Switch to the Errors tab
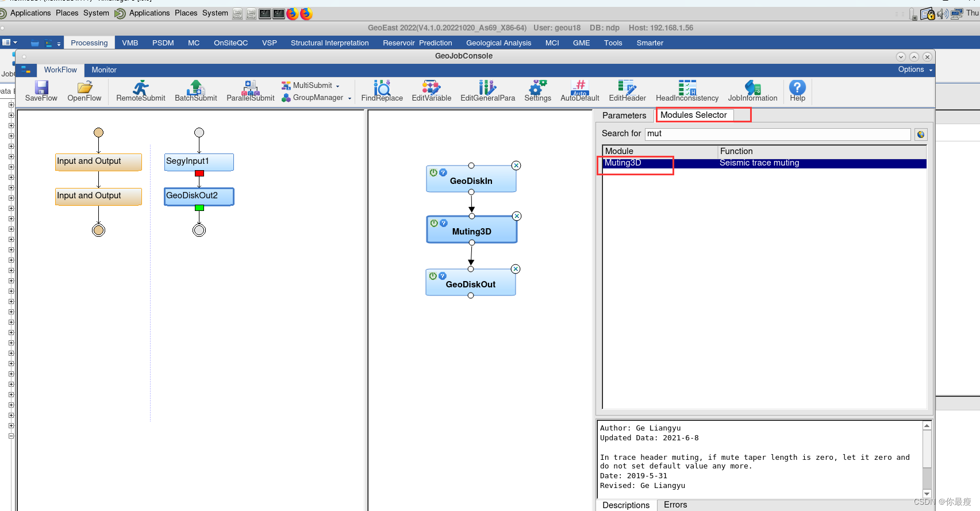Viewport: 980px width, 511px height. 675,505
